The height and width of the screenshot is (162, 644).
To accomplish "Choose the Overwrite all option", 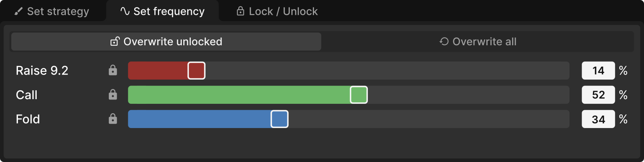I will click(478, 42).
